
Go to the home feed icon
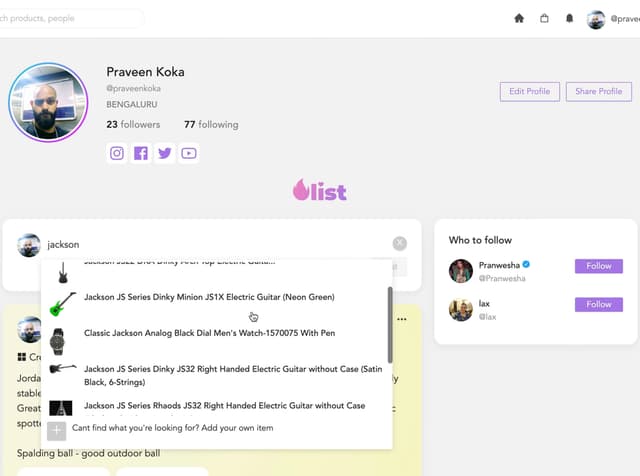519,18
